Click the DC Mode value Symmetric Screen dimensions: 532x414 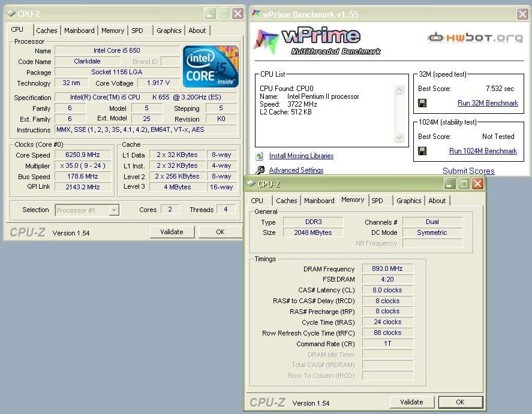(432, 232)
